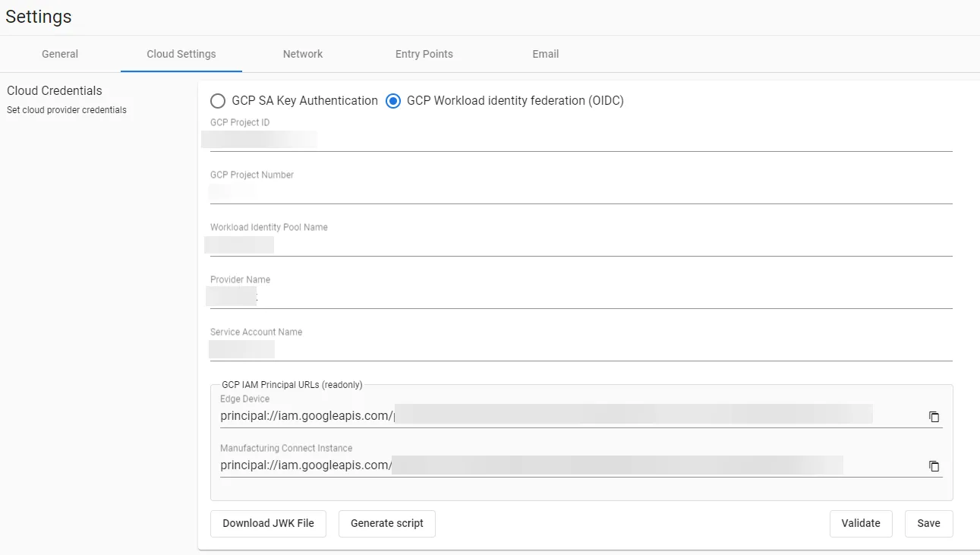This screenshot has height=555, width=980.
Task: Click the Generate script button
Action: (x=387, y=523)
